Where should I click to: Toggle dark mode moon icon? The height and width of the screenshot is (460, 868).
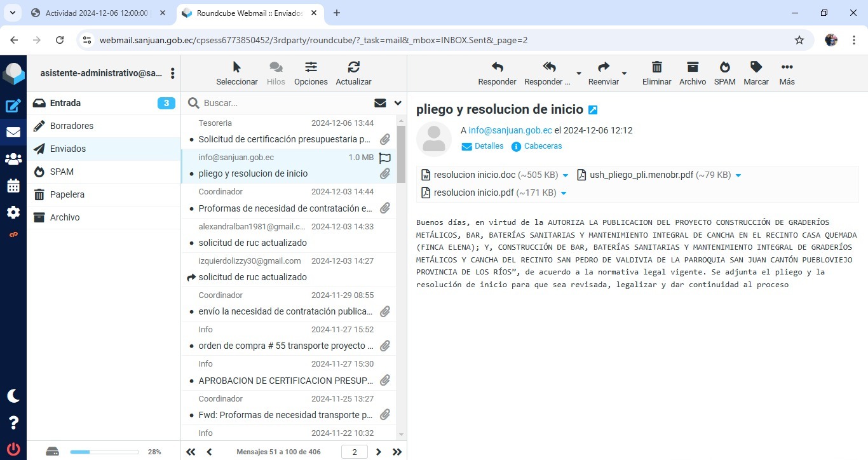tap(13, 396)
